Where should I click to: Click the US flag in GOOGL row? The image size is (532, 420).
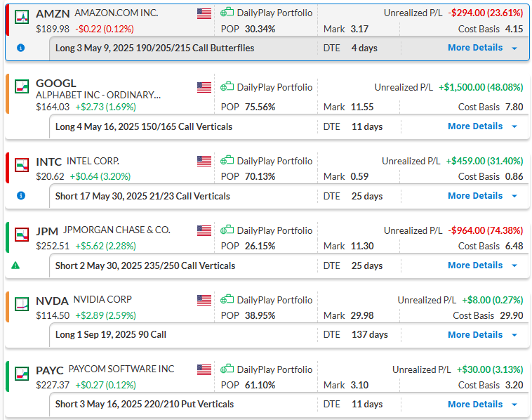204,88
